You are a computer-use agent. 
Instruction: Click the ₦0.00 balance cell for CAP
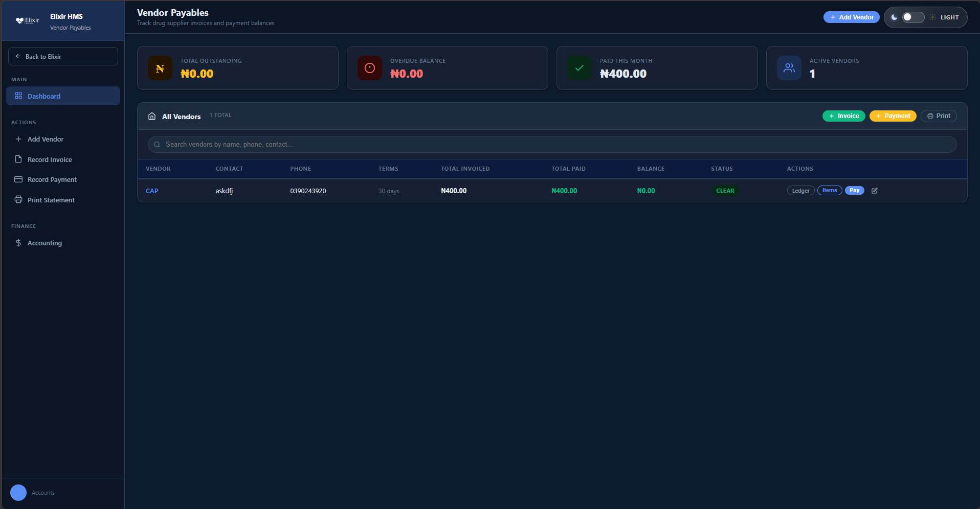pyautogui.click(x=646, y=191)
